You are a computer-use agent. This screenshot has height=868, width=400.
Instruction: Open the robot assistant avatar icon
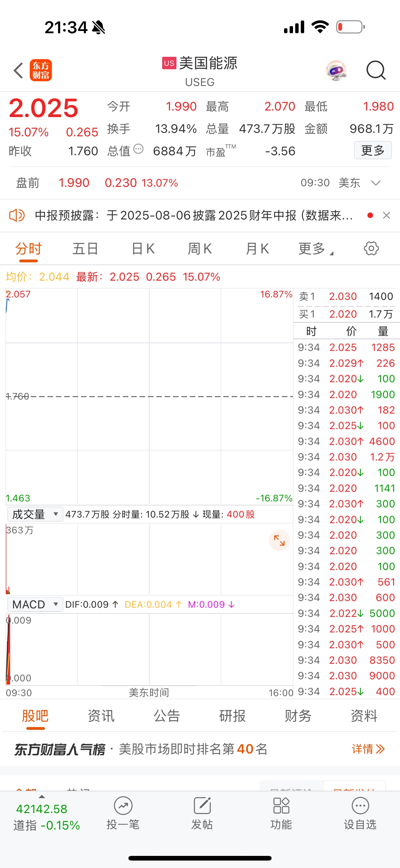point(336,70)
